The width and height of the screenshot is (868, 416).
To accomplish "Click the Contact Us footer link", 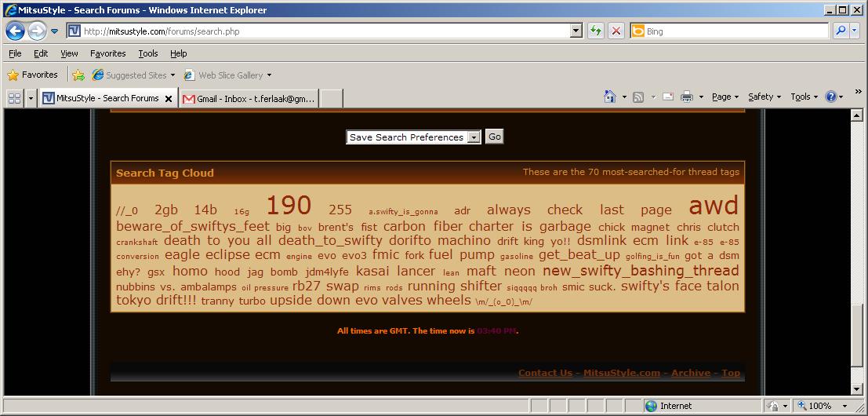I will (x=545, y=373).
